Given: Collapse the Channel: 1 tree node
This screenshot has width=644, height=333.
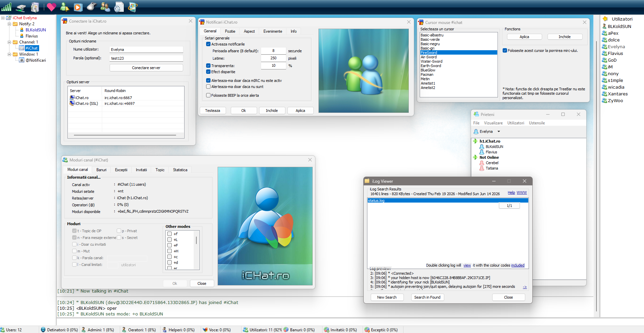Looking at the screenshot, I should point(9,42).
